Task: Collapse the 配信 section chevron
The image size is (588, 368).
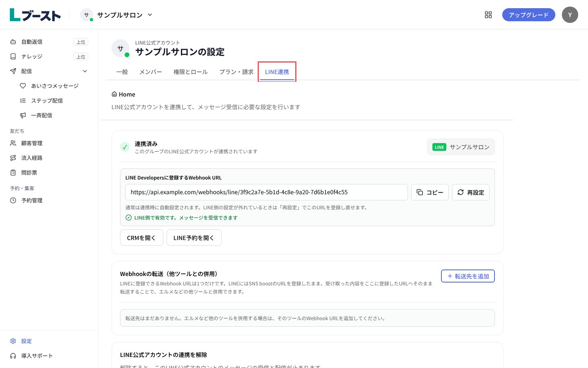Action: pos(85,71)
